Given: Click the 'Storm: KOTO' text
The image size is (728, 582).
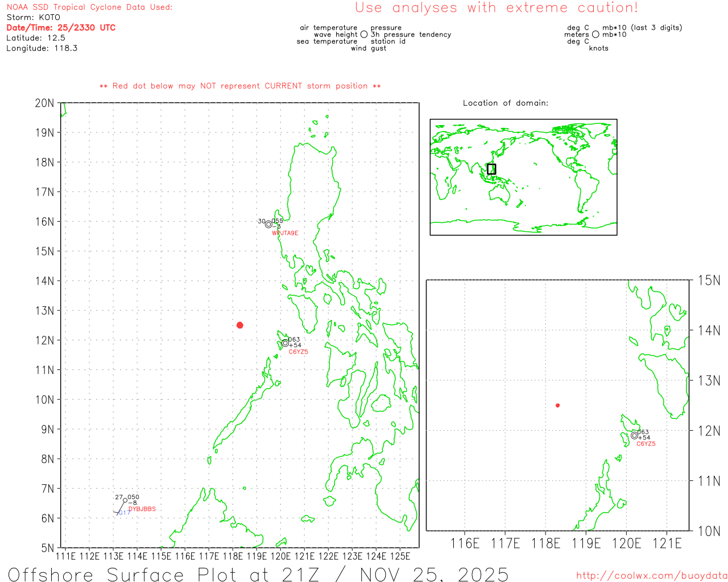Looking at the screenshot, I should [33, 18].
